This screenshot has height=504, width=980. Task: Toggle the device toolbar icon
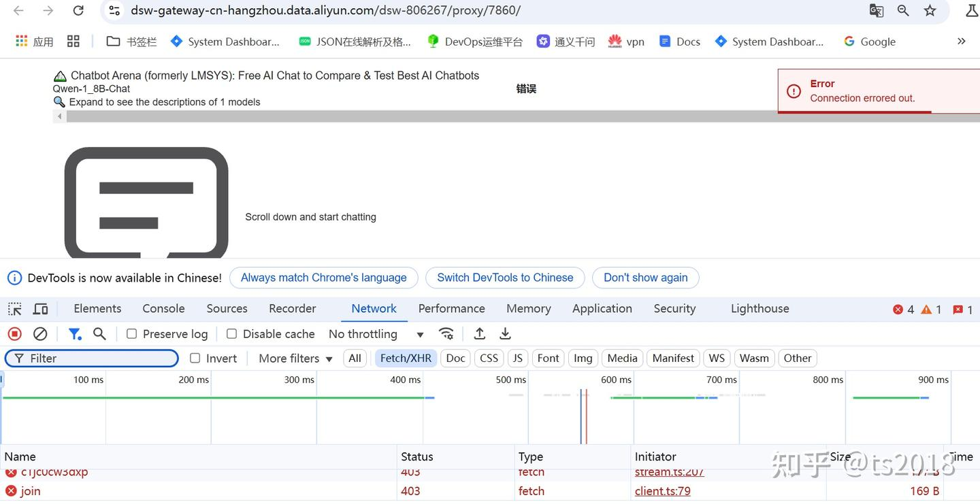point(41,309)
